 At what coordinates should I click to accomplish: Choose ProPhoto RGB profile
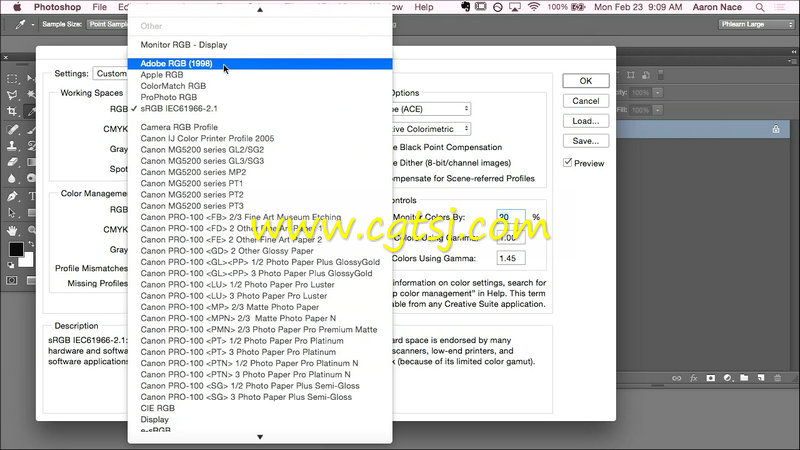[260, 97]
